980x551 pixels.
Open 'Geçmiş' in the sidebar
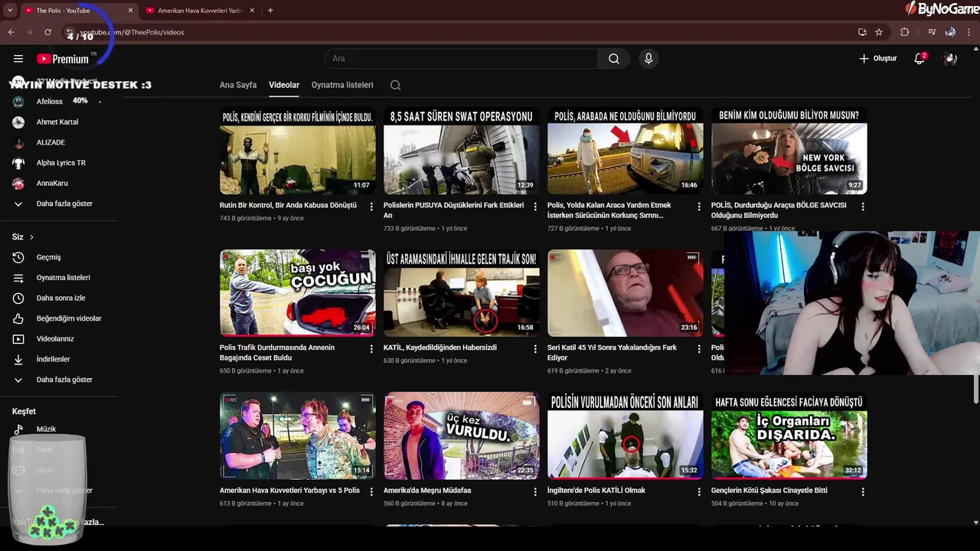[49, 257]
